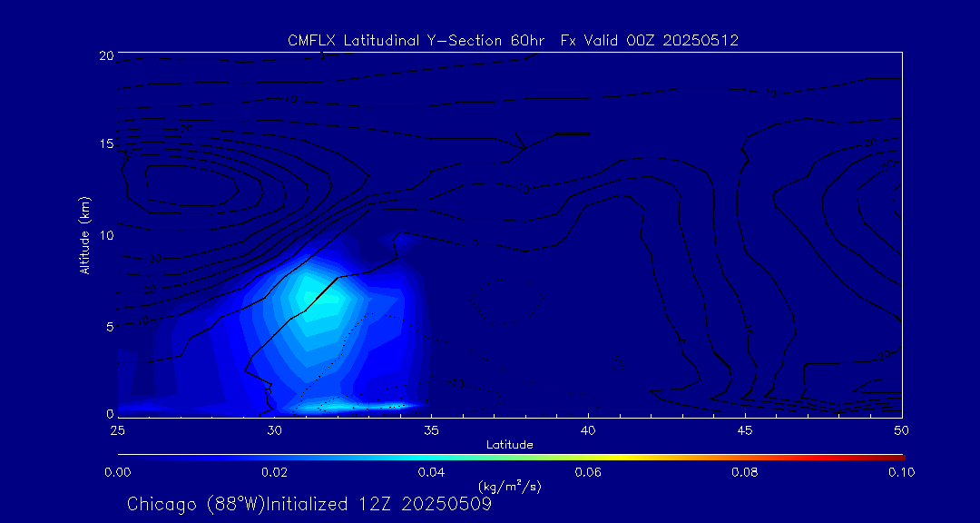
Task: Click the "Chicago (88°W)" footer text
Action: click(x=196, y=504)
